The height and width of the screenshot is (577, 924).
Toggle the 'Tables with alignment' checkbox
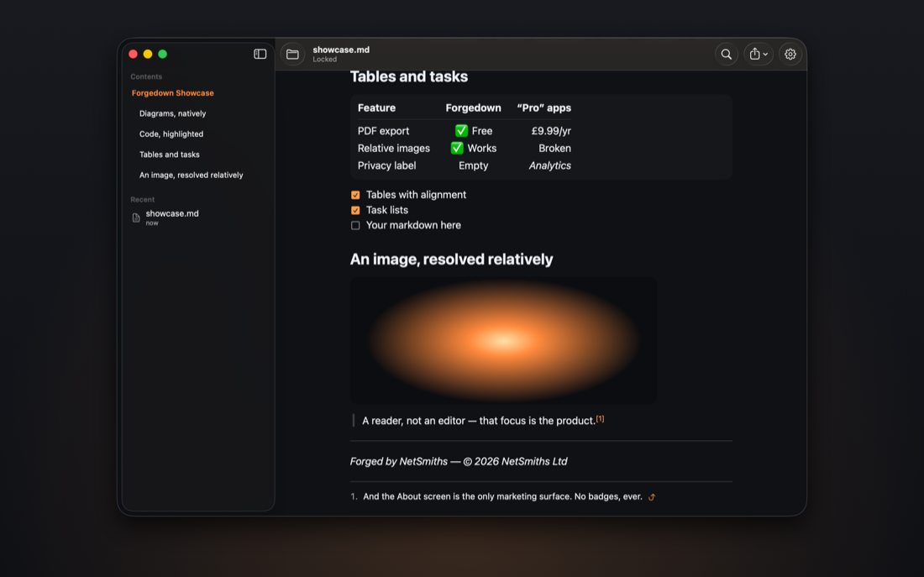355,195
